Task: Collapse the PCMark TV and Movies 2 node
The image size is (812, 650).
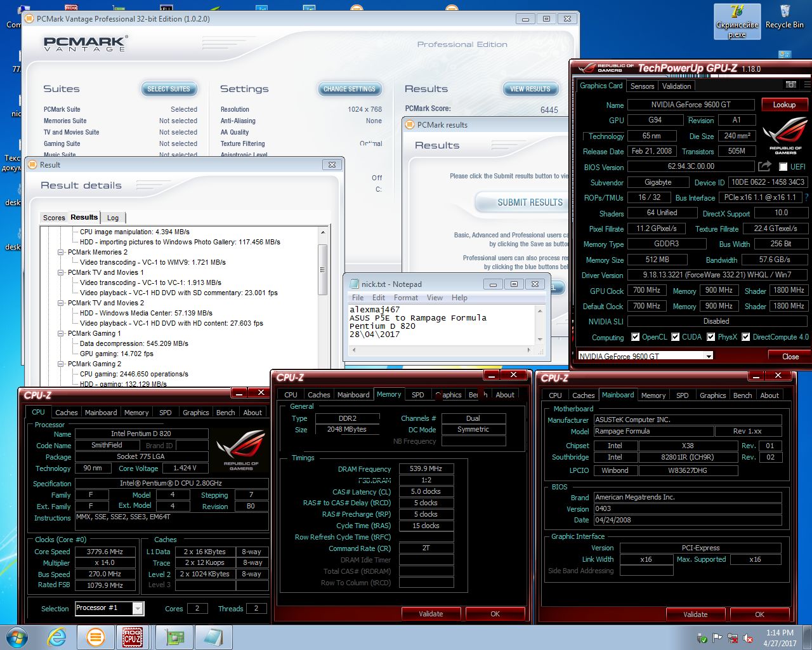Action: tap(62, 303)
